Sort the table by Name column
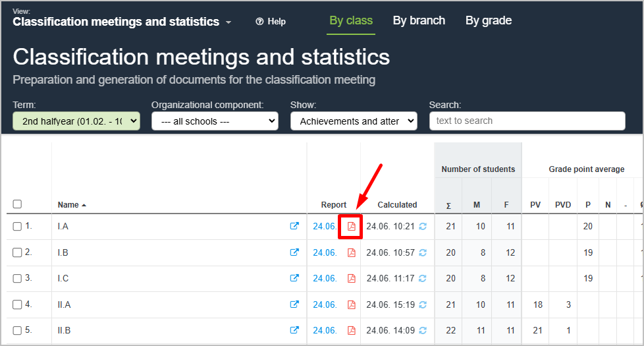 coord(68,205)
